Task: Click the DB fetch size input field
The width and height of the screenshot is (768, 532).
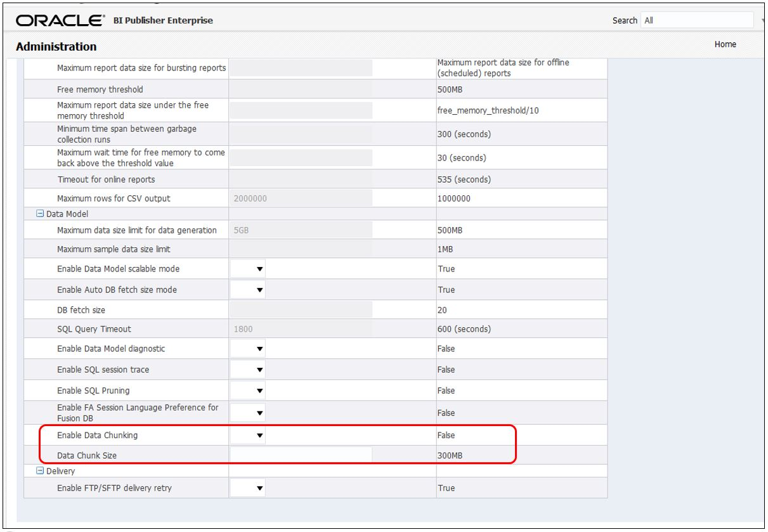Action: (301, 311)
